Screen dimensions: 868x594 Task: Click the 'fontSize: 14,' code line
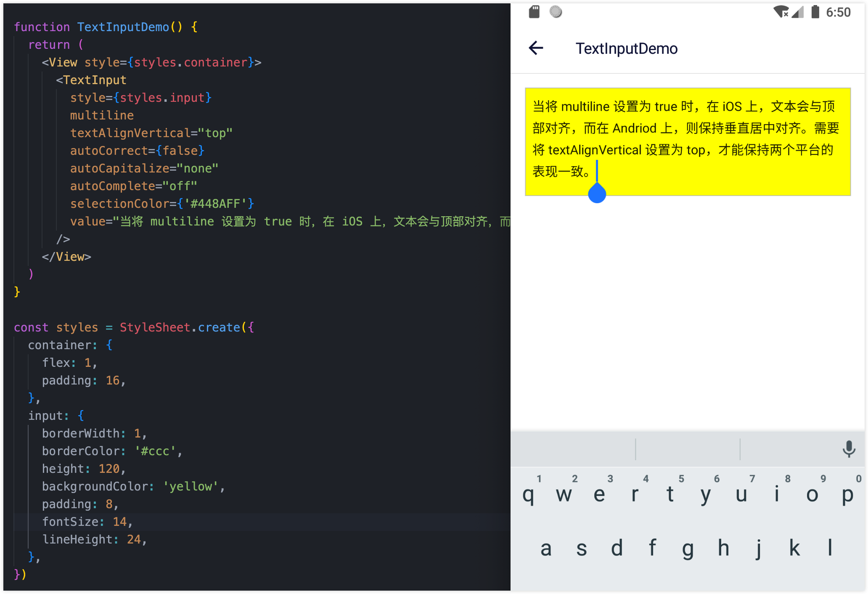coord(87,522)
